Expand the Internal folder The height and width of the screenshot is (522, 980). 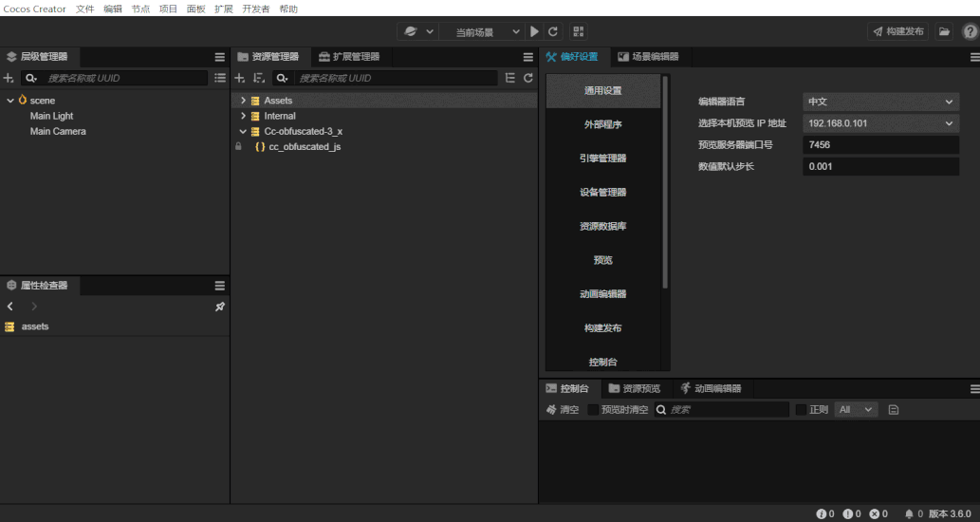click(x=243, y=116)
